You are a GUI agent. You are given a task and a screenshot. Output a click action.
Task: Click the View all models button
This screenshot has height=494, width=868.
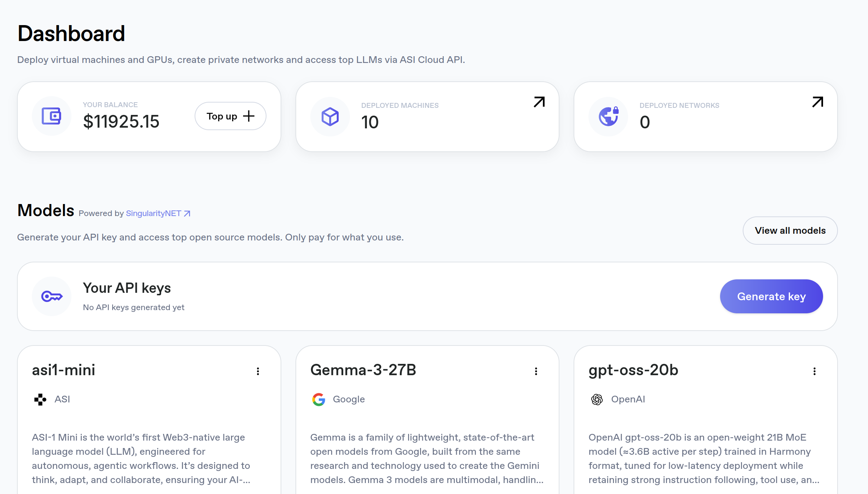[x=790, y=231]
